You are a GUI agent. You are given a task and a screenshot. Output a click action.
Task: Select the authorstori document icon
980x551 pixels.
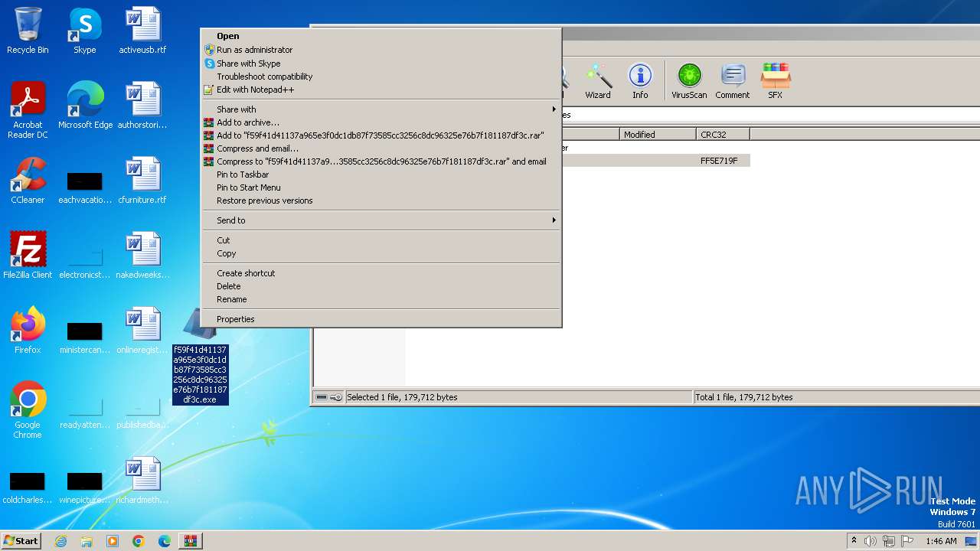pos(142,106)
